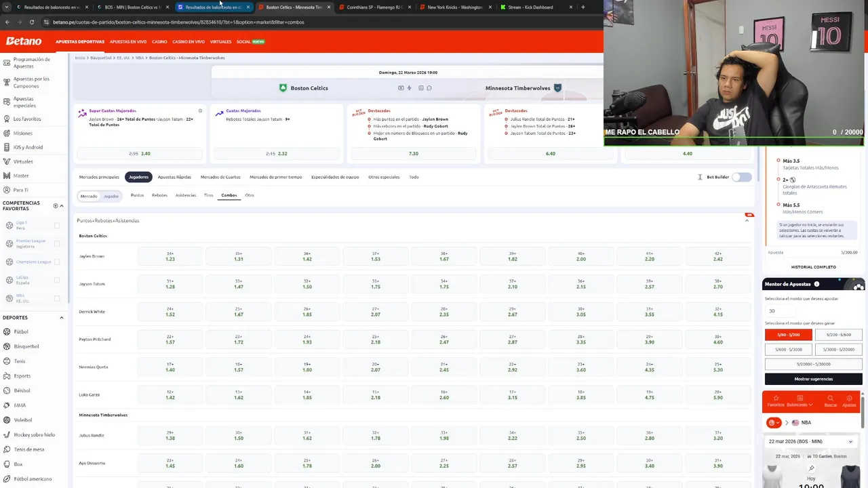Viewport: 868px width, 488px height.
Task: Add favorite competition plus icon
Action: tap(56, 205)
